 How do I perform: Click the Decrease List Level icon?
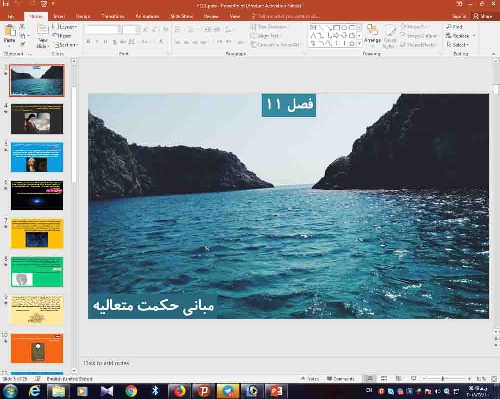tap(207, 30)
